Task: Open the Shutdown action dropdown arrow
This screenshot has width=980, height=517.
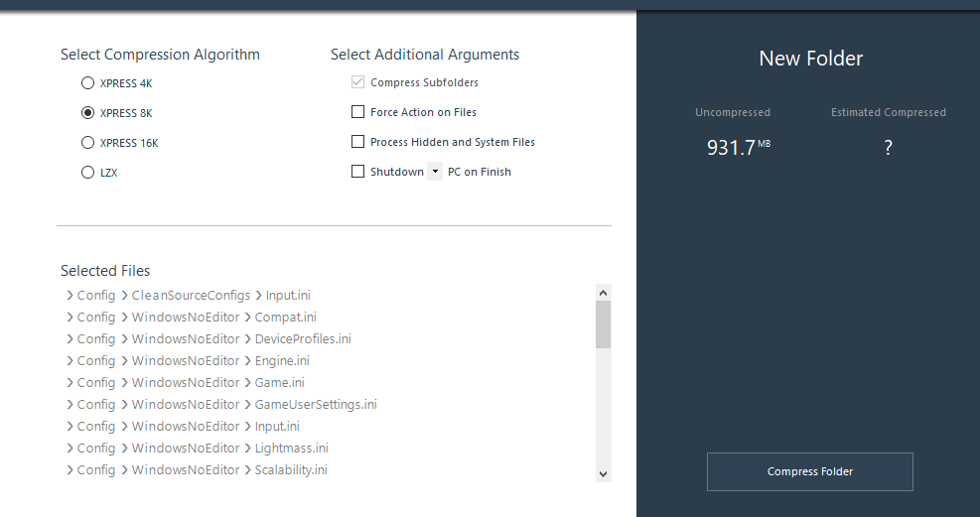Action: tap(435, 172)
